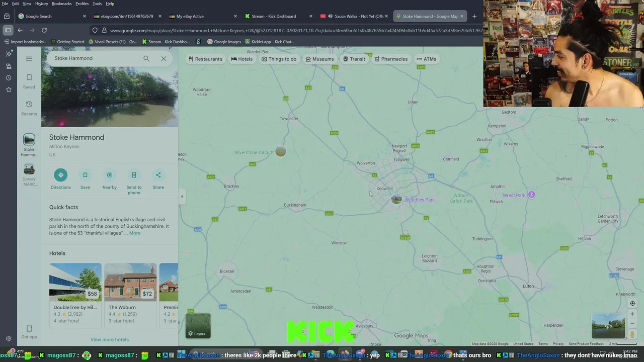
Task: Go back to the previous page
Action: (20, 30)
